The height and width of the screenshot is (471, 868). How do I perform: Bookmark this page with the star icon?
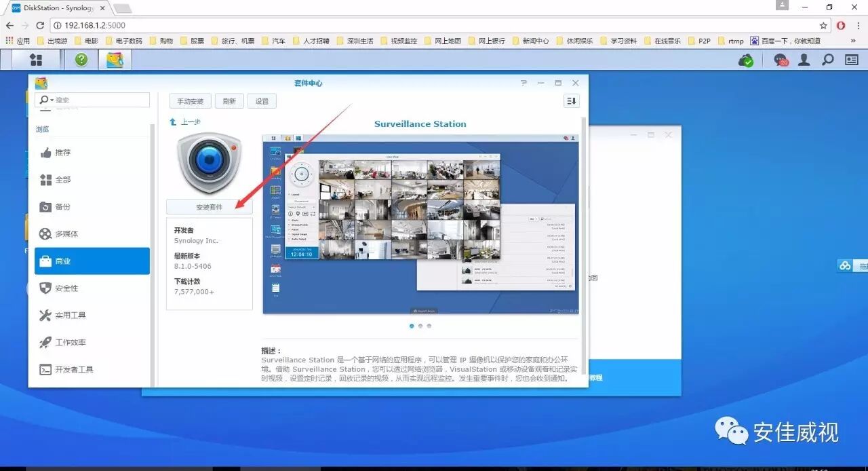pos(823,25)
